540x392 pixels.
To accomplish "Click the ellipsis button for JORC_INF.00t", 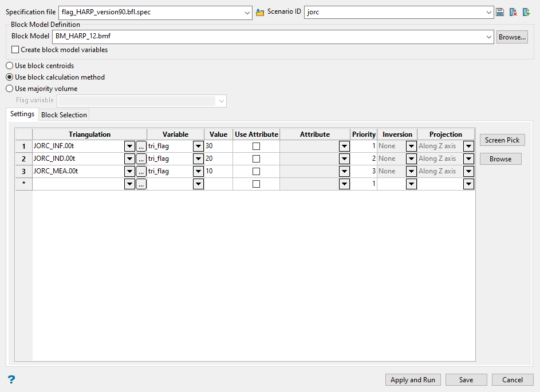I will coord(141,146).
